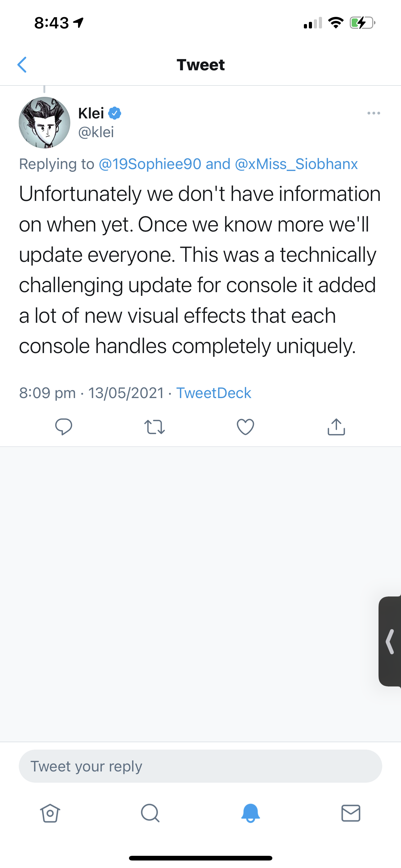Retweet this Klei tweet
This screenshot has width=401, height=868.
[x=155, y=427]
